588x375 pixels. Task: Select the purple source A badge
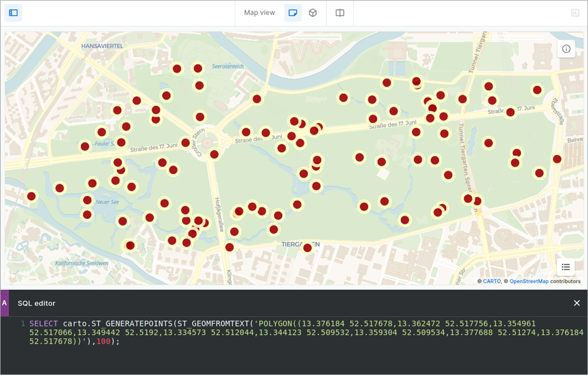pyautogui.click(x=5, y=303)
